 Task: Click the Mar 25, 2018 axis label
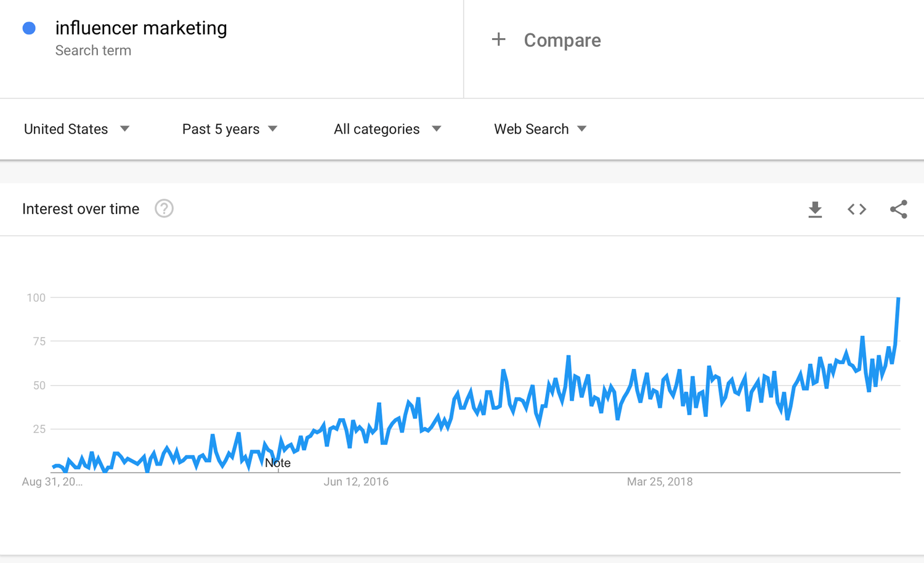[659, 482]
